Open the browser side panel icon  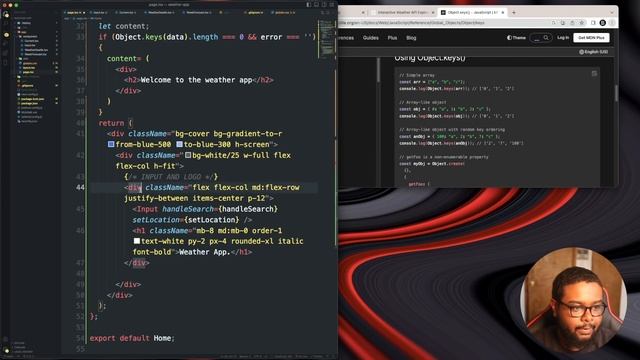click(x=593, y=23)
